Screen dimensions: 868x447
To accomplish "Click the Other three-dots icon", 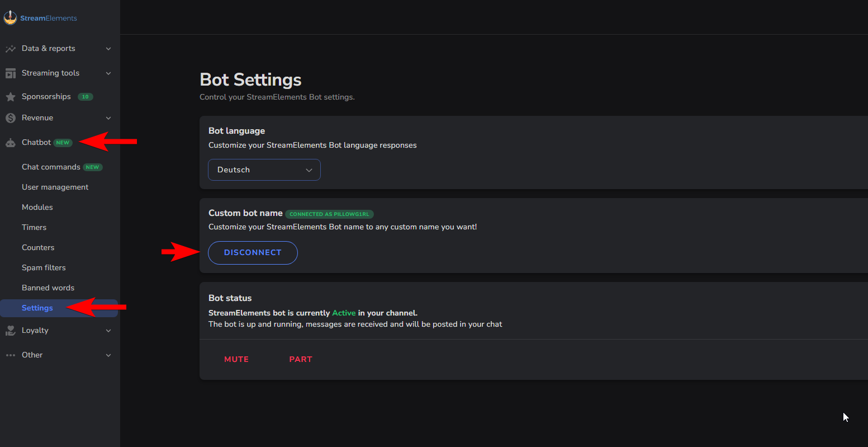I will 10,355.
